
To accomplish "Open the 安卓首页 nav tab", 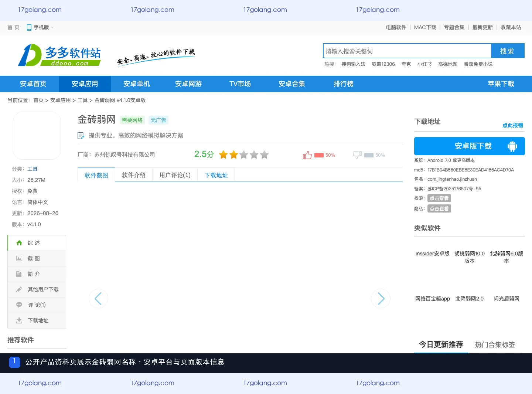I will click(33, 84).
